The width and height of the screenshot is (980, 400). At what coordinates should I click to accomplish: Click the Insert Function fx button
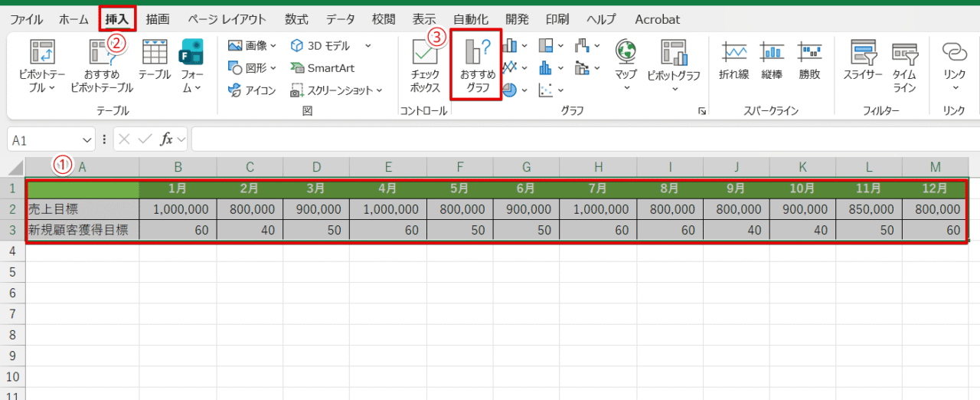coord(166,140)
